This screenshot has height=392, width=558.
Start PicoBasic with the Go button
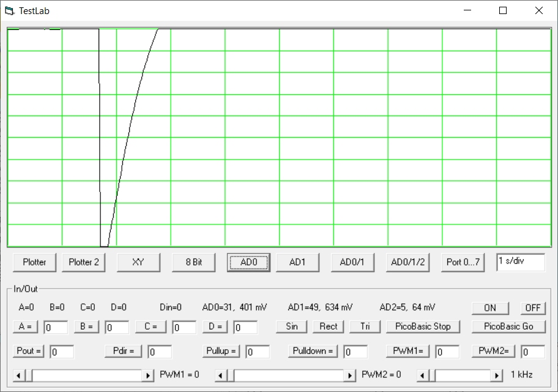pos(508,327)
